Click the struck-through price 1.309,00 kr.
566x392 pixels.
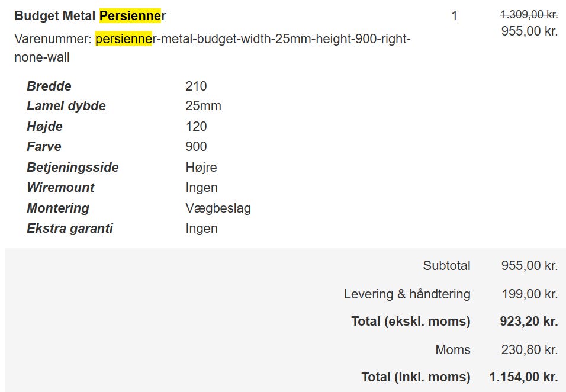tap(529, 15)
